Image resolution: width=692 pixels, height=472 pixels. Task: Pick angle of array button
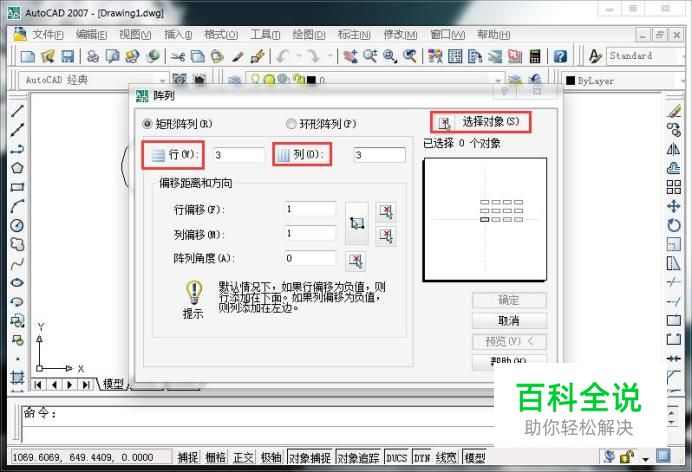click(x=355, y=261)
